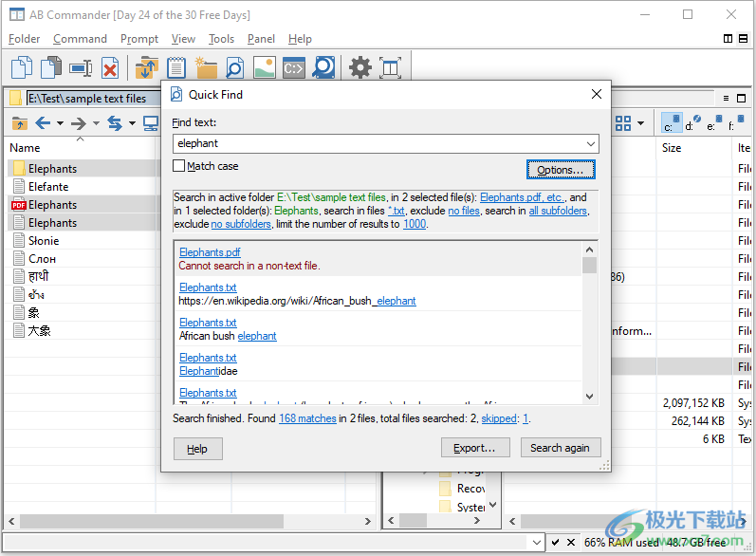Select drive f: in right panel
The width and height of the screenshot is (756, 556).
pyautogui.click(x=736, y=123)
